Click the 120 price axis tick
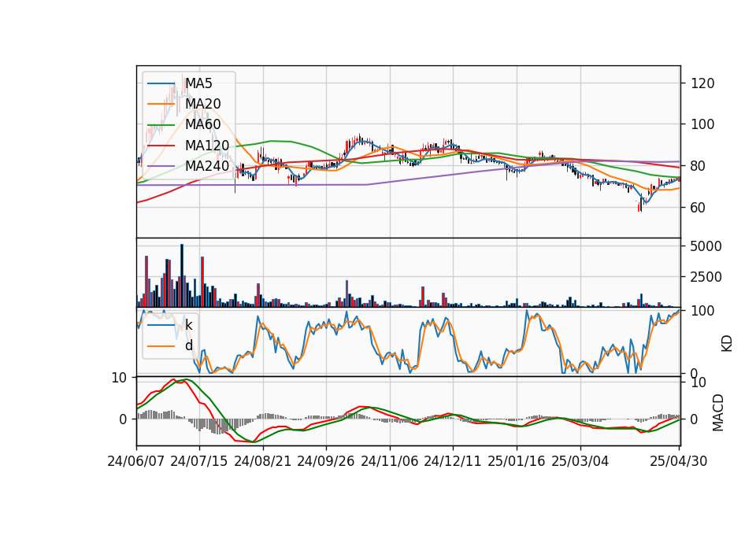This screenshot has height=543, width=756. [x=702, y=83]
